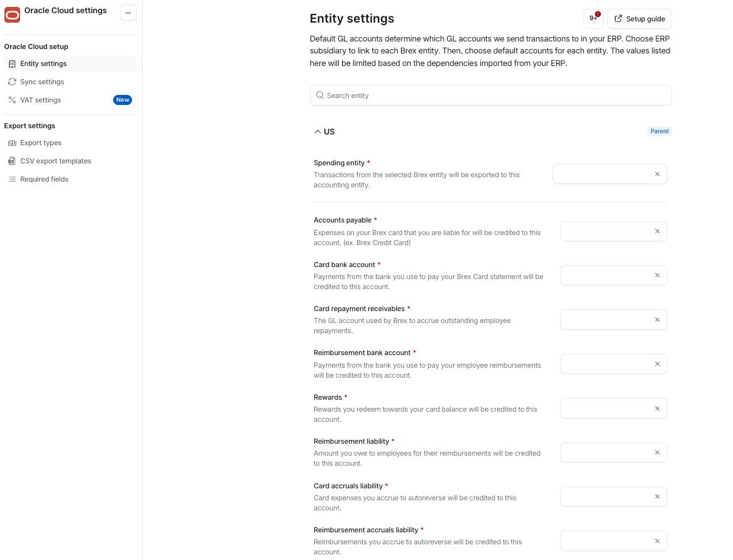
Task: Clear the Card repayment receivables selection
Action: (658, 320)
